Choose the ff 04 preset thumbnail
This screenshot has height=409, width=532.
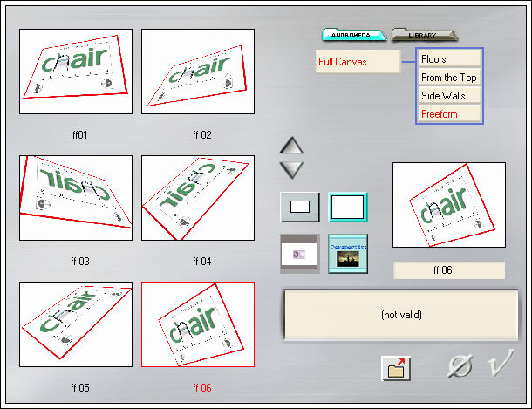coord(198,198)
